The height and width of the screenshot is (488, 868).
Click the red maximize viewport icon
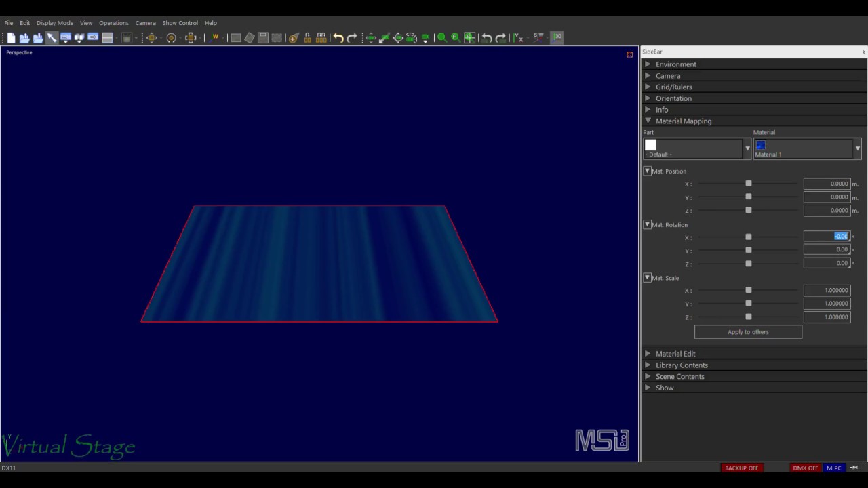(629, 54)
